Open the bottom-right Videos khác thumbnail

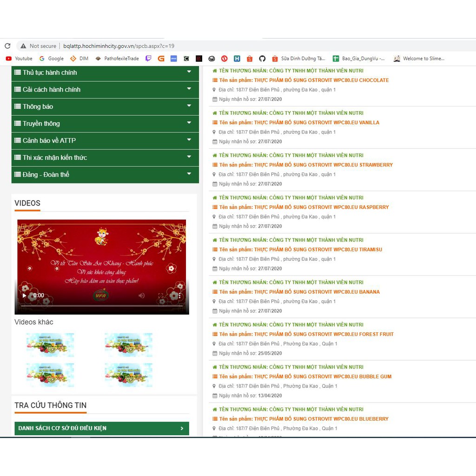[128, 375]
